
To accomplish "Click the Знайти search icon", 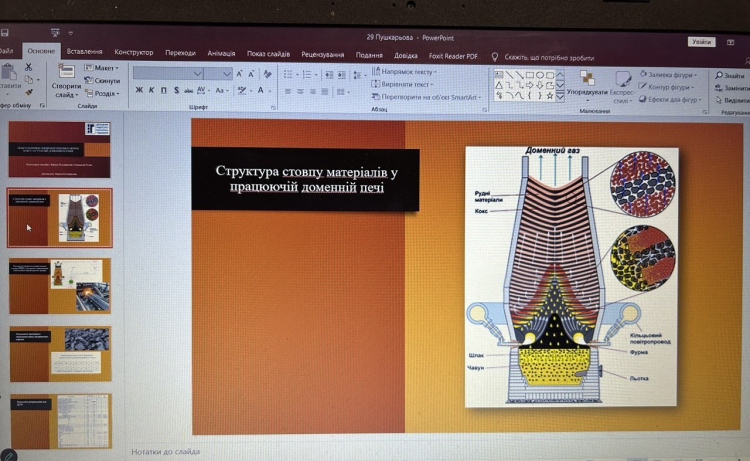I will (x=728, y=76).
